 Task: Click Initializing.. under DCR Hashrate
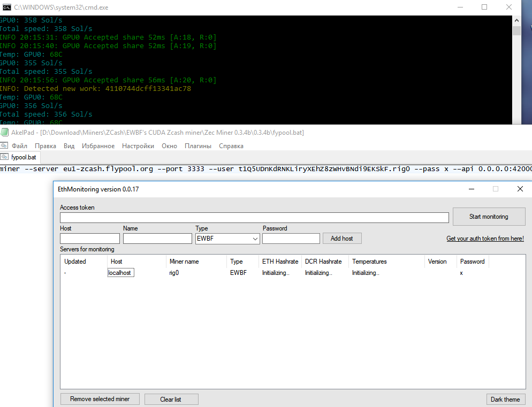point(318,273)
